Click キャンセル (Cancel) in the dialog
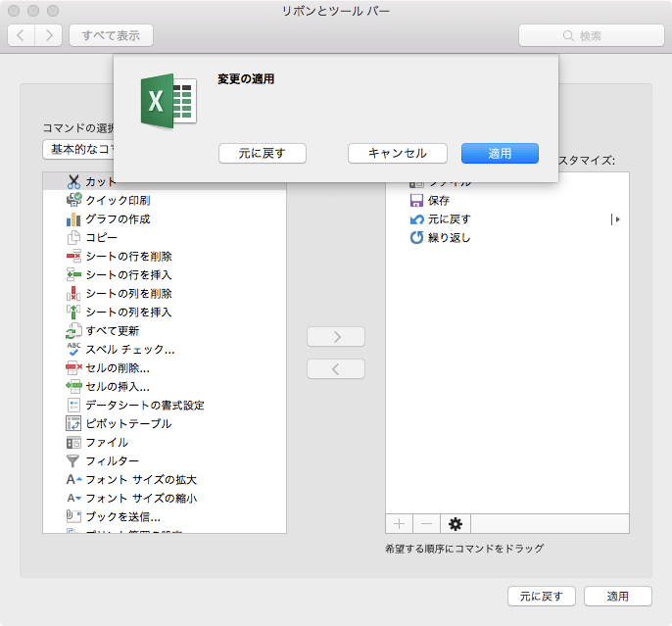The width and height of the screenshot is (672, 626). pyautogui.click(x=398, y=154)
